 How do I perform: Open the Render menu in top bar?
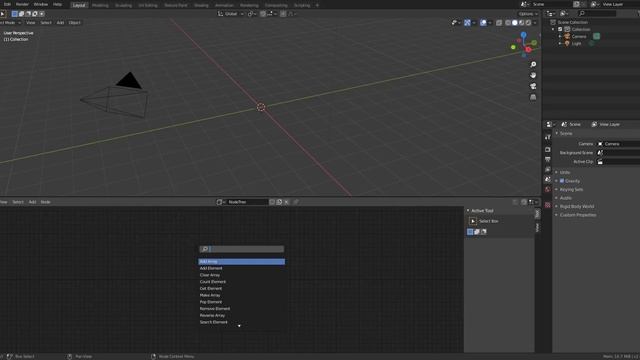click(x=22, y=4)
